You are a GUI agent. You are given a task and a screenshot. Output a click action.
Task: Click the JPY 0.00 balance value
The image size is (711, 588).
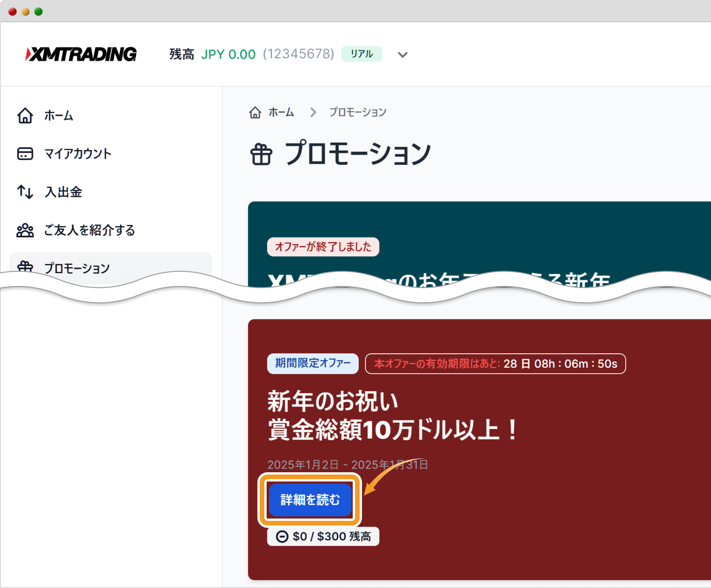pyautogui.click(x=228, y=54)
